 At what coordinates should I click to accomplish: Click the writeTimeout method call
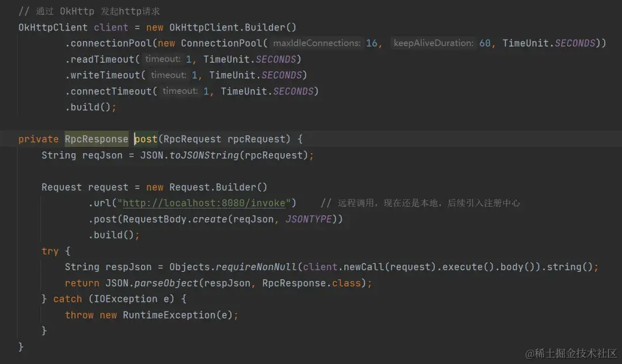(105, 75)
